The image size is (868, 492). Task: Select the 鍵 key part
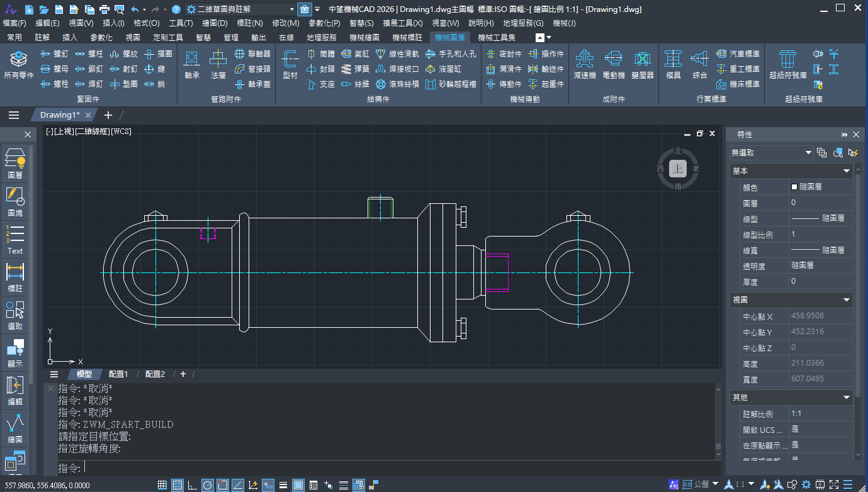point(155,69)
